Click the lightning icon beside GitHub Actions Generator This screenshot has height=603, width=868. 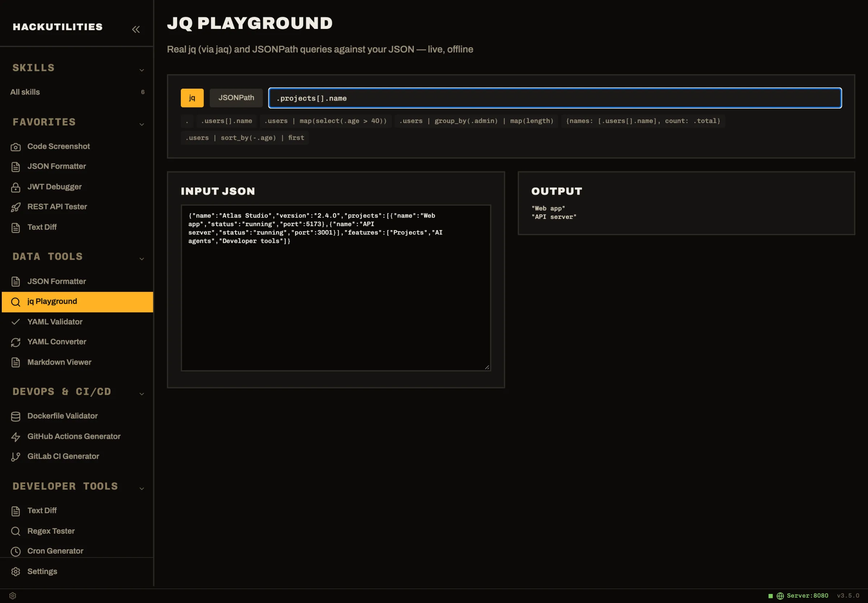16,437
